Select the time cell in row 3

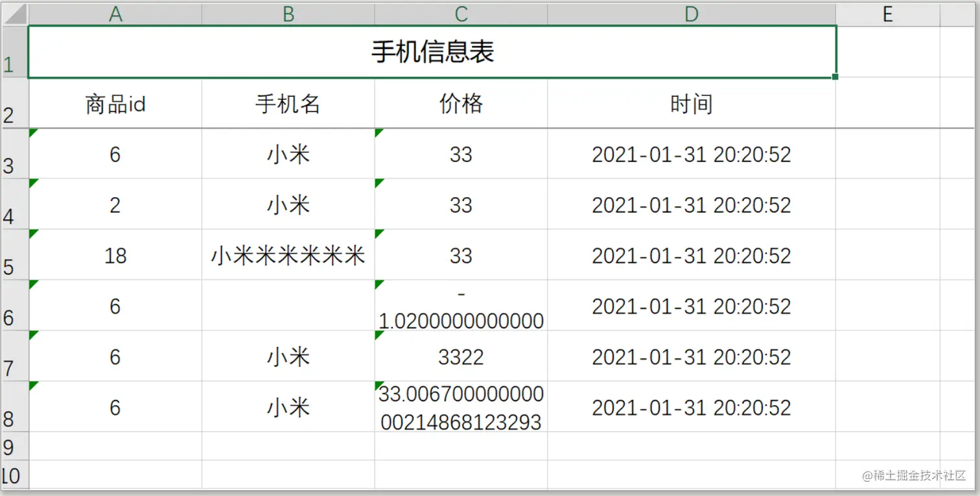pyautogui.click(x=692, y=154)
